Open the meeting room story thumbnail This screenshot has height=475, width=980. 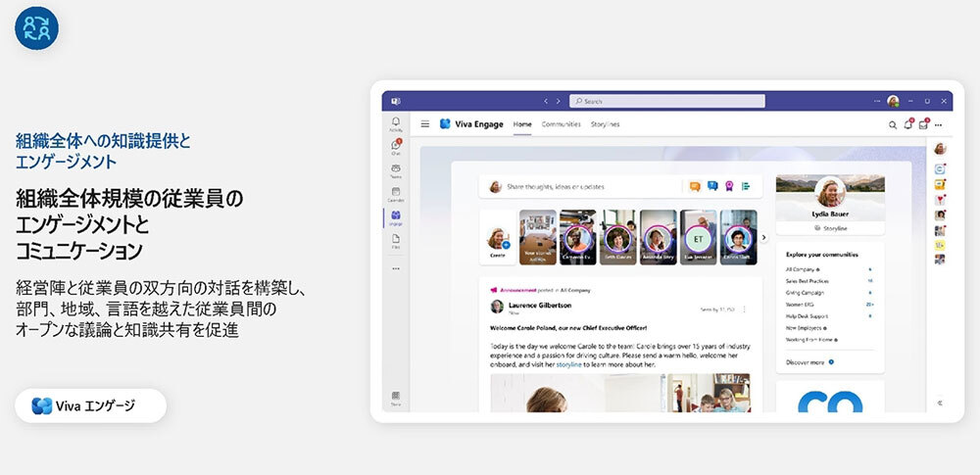click(x=537, y=237)
